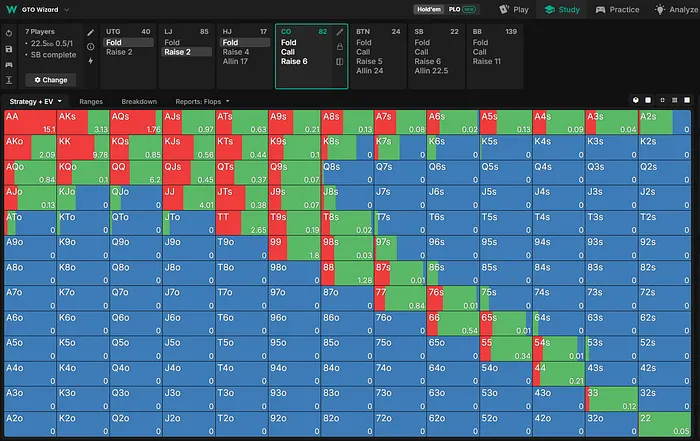
Task: Click the AKs hand cell
Action: click(83, 122)
